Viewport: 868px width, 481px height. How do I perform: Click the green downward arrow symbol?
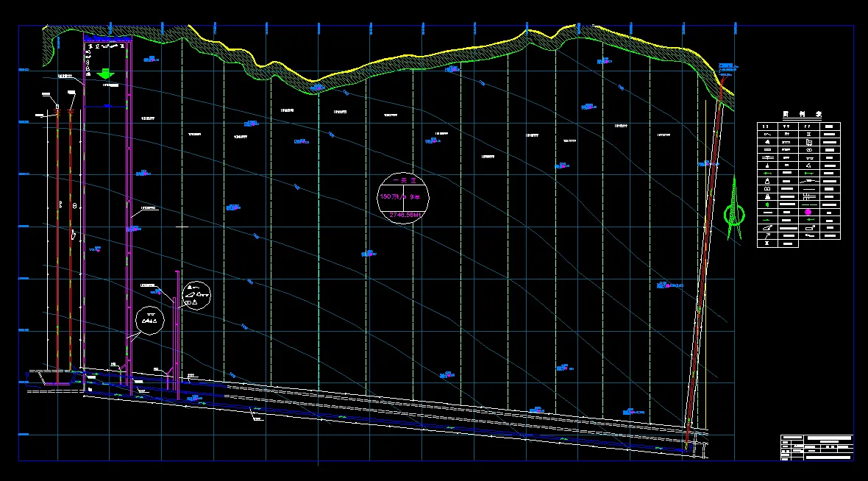click(105, 74)
